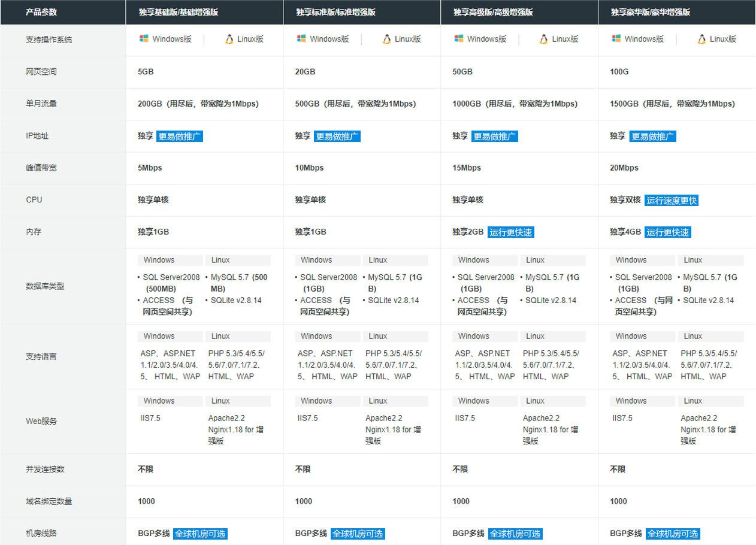This screenshot has height=545, width=756.
Task: Select Windows tab for 数据库类型 in 独享基础版 column
Action: [x=170, y=260]
